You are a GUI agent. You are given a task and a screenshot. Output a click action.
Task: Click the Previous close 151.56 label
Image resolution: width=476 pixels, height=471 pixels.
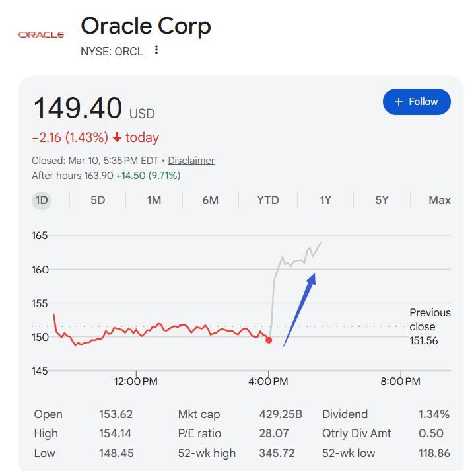pos(430,326)
